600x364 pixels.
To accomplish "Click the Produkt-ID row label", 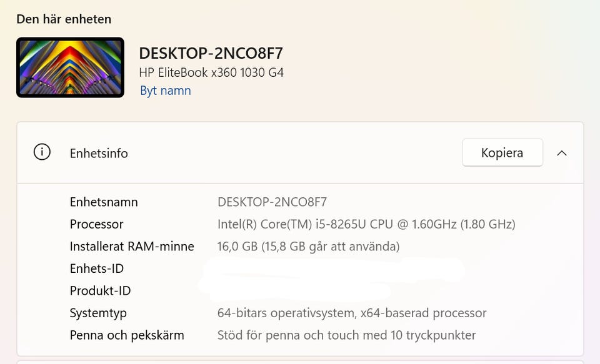I will click(x=100, y=291).
